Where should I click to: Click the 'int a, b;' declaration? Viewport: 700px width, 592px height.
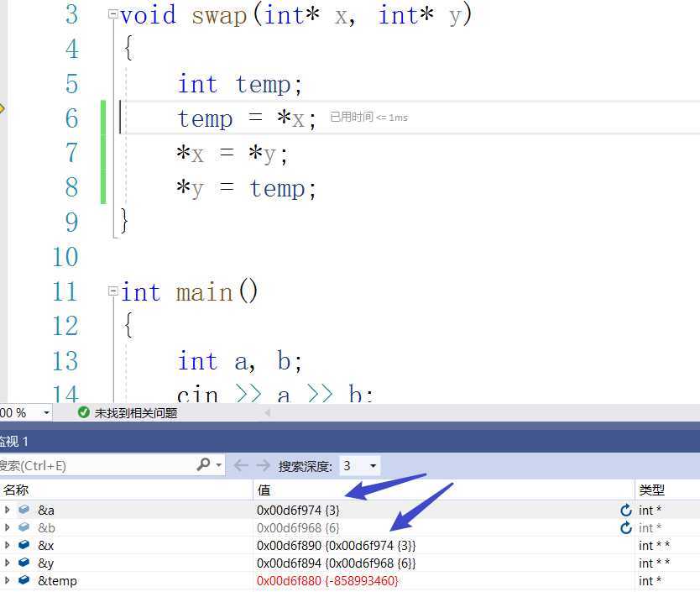(240, 361)
